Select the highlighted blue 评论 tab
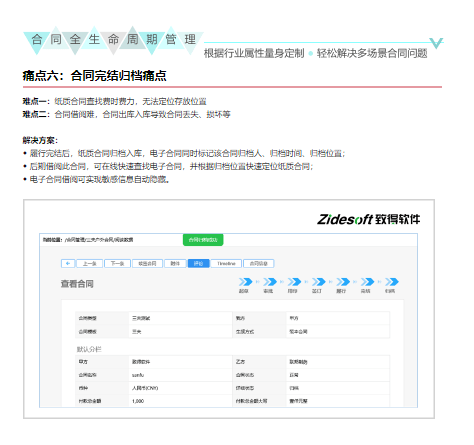This screenshot has height=445, width=474. point(198,263)
